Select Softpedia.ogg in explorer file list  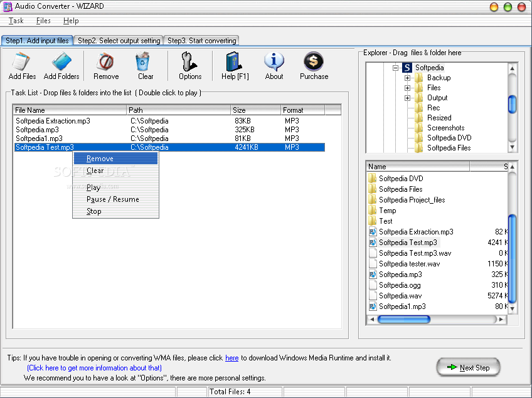pos(395,285)
